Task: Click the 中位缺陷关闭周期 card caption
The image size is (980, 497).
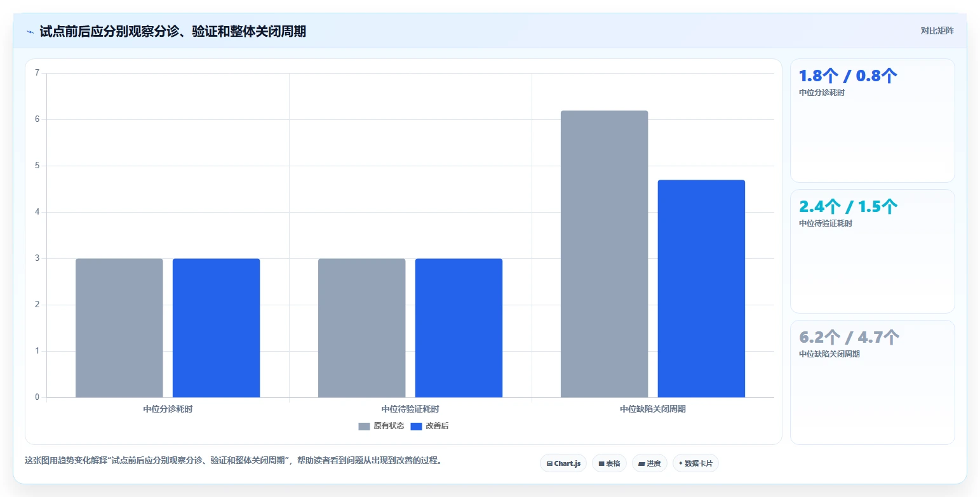Action: click(x=829, y=354)
